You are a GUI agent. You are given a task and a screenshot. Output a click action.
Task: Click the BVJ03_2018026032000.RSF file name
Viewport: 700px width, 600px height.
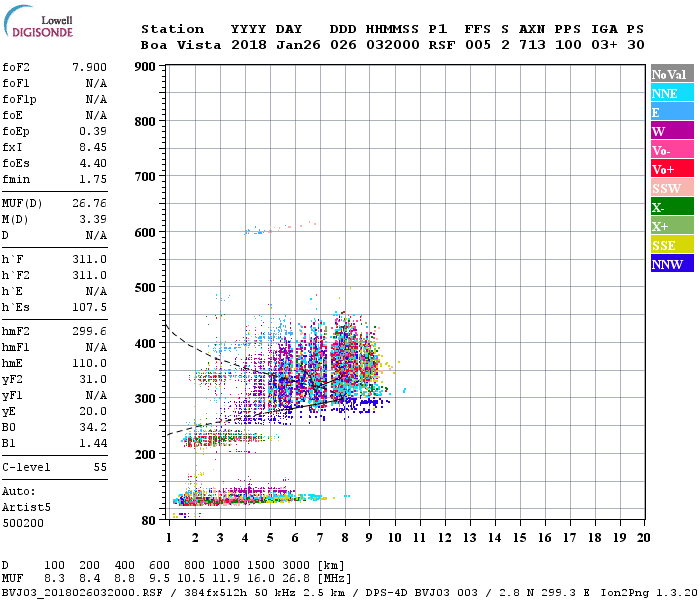tap(82, 593)
